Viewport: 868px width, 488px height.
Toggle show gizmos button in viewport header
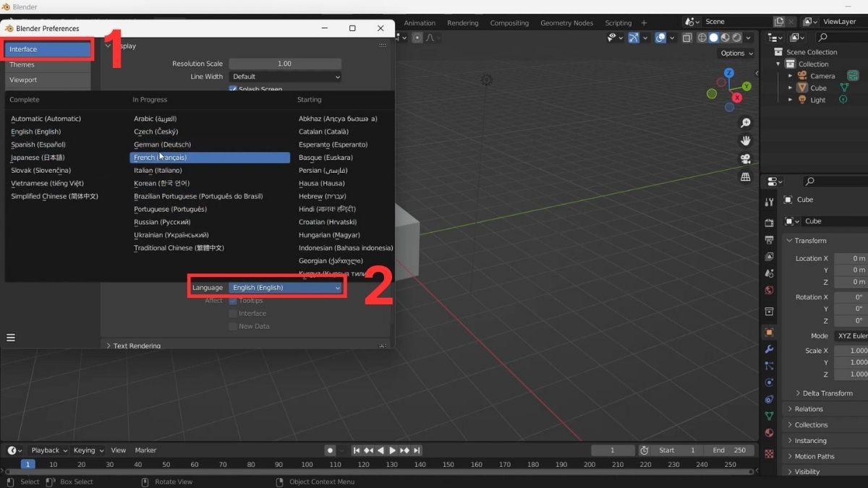tap(634, 38)
